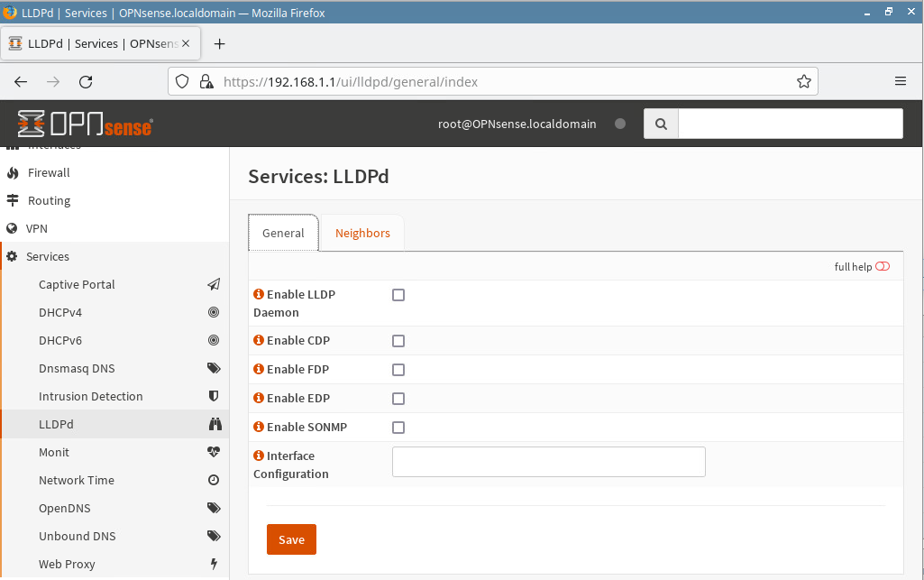Click the info icon beside Enable CDP

click(259, 341)
